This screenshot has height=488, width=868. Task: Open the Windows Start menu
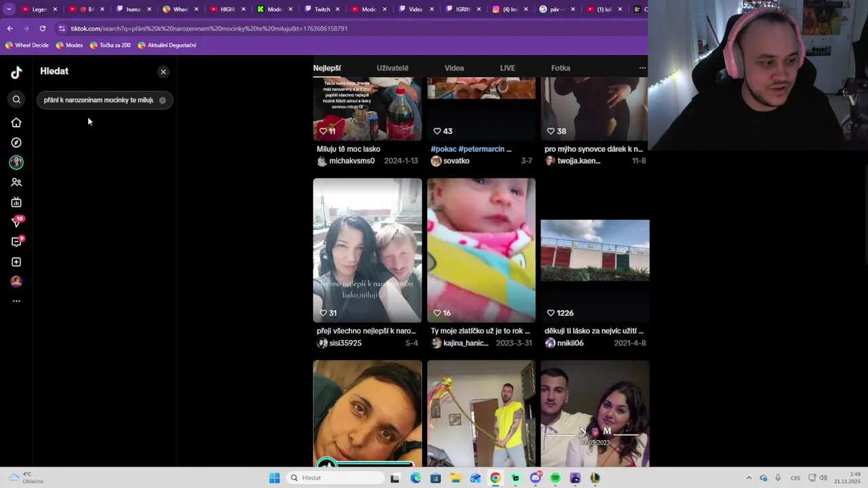274,478
